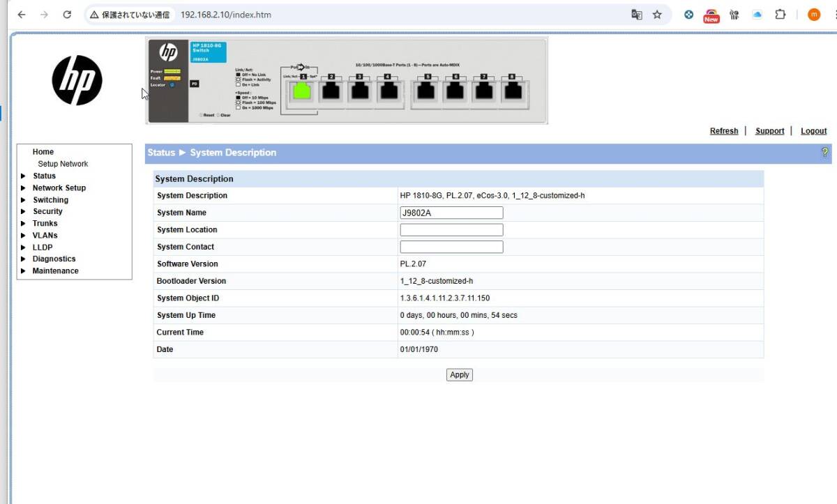Select the Security menu label
Image resolution: width=837 pixels, height=504 pixels.
pyautogui.click(x=47, y=212)
